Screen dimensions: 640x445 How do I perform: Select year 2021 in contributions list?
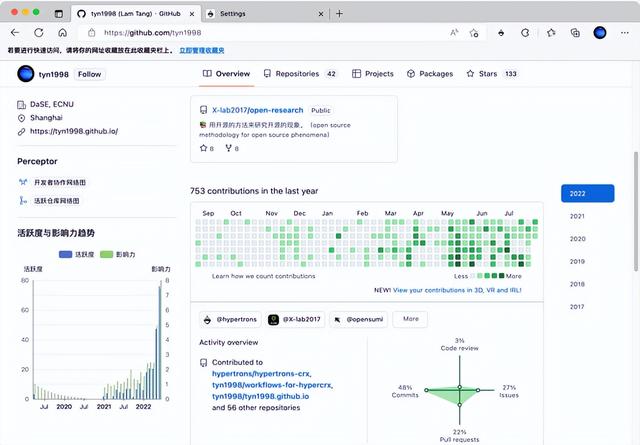(x=577, y=216)
